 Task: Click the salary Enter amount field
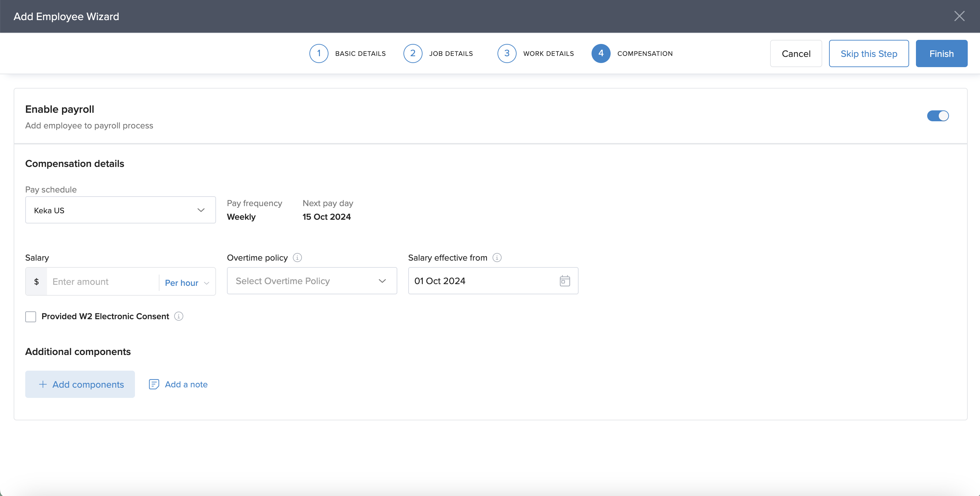click(102, 281)
